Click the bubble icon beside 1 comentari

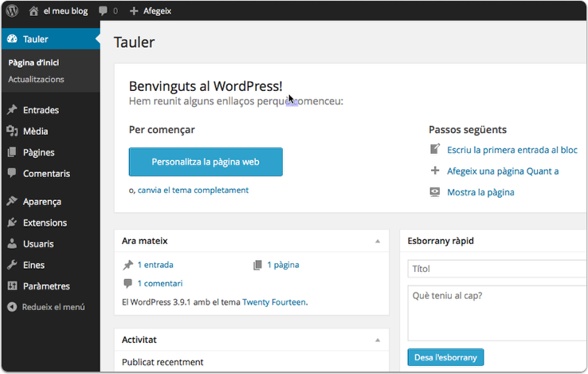pos(127,283)
